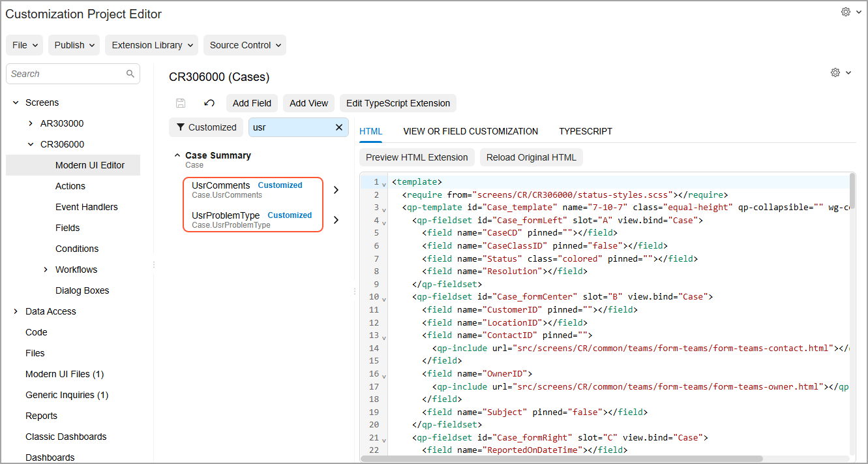Viewport: 868px width, 464px height.
Task: Select Conditions in the tree
Action: click(x=77, y=249)
